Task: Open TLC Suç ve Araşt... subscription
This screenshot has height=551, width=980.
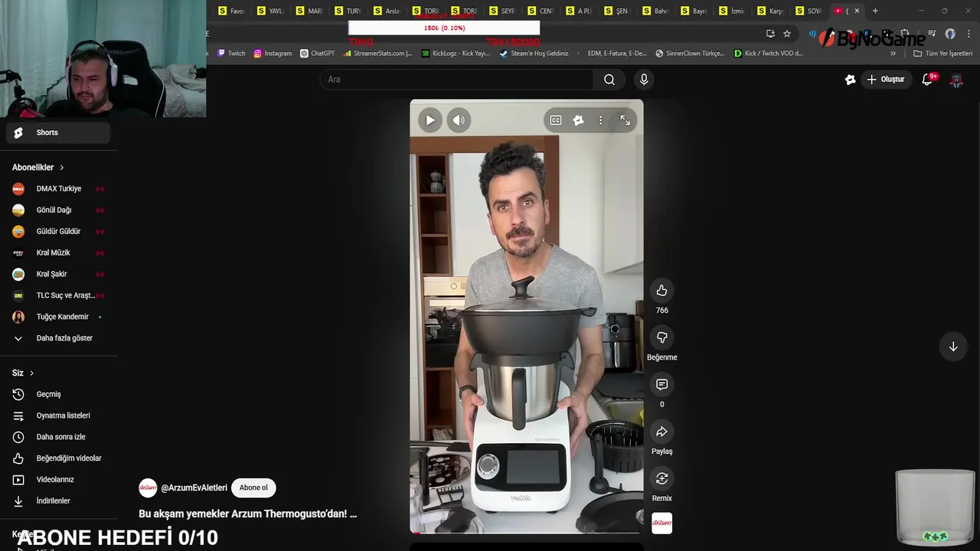Action: click(58, 295)
